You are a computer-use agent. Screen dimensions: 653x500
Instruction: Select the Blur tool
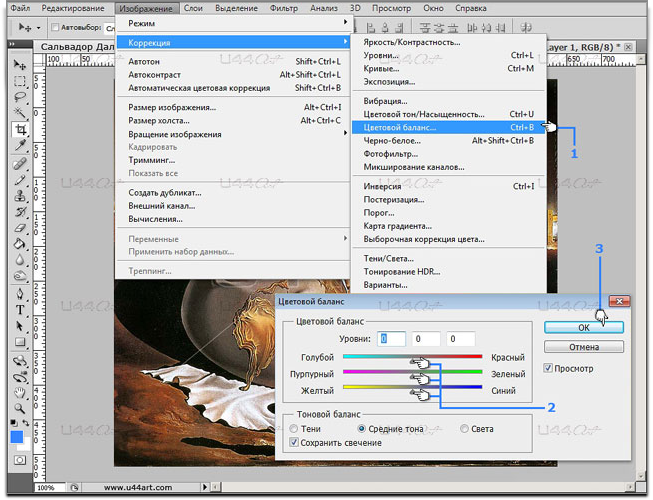click(x=20, y=260)
